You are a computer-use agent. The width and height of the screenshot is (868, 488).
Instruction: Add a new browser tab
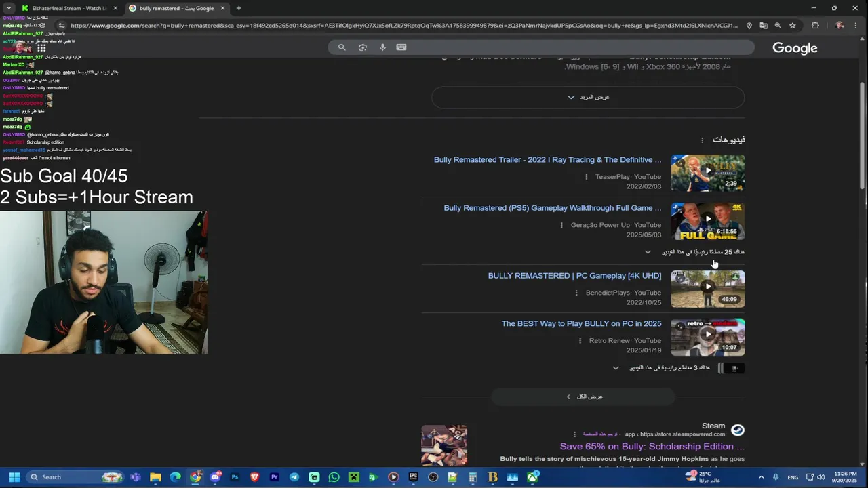239,8
